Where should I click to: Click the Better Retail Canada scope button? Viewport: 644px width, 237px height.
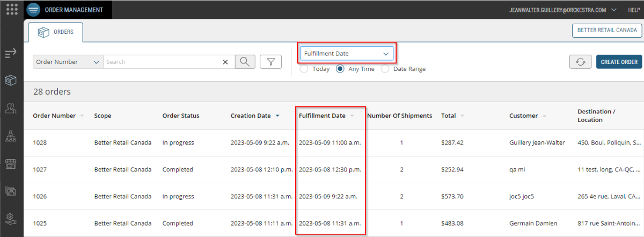pos(607,31)
